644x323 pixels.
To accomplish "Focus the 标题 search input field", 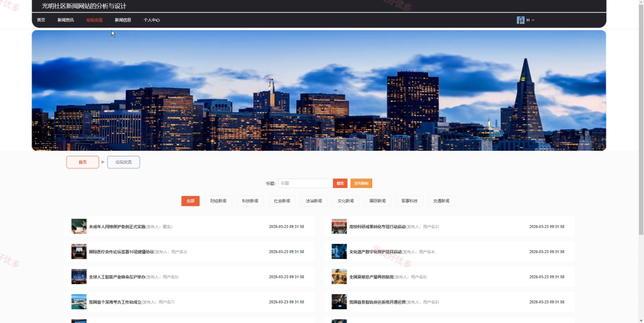I will click(306, 183).
